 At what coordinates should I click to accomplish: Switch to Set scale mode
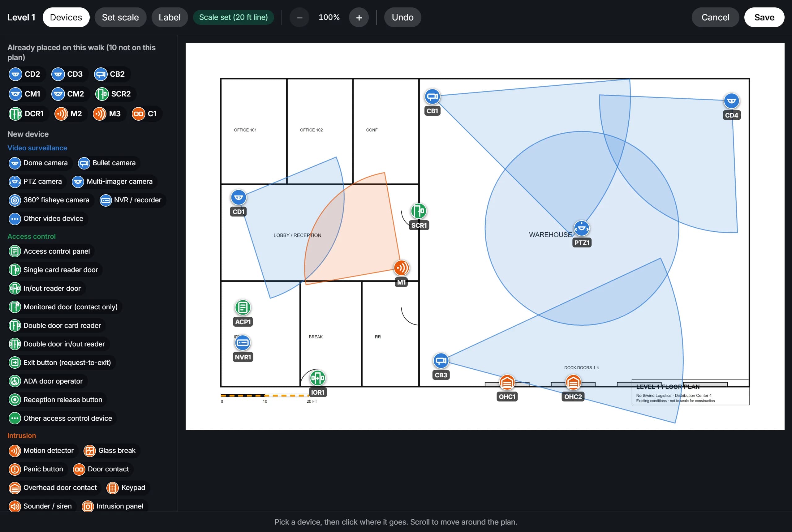(x=120, y=17)
